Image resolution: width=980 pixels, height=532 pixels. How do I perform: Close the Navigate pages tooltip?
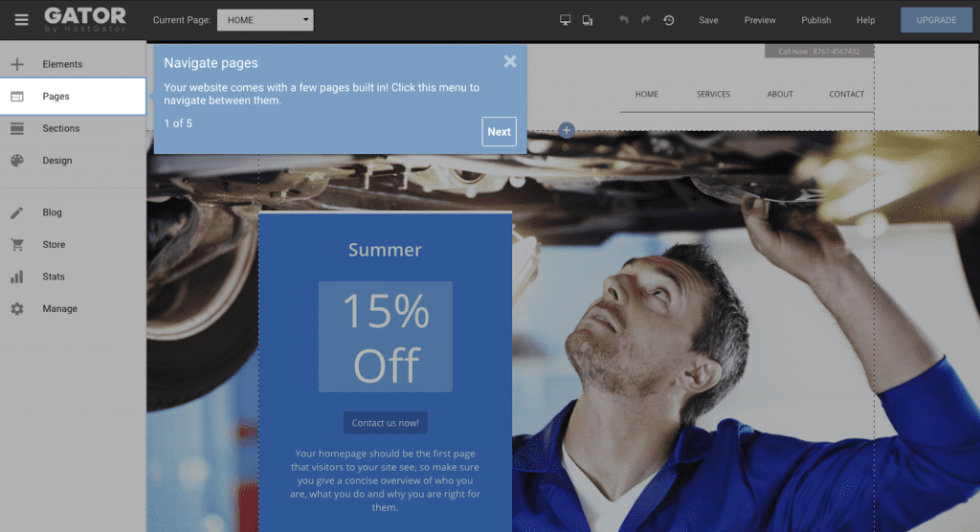click(x=510, y=61)
